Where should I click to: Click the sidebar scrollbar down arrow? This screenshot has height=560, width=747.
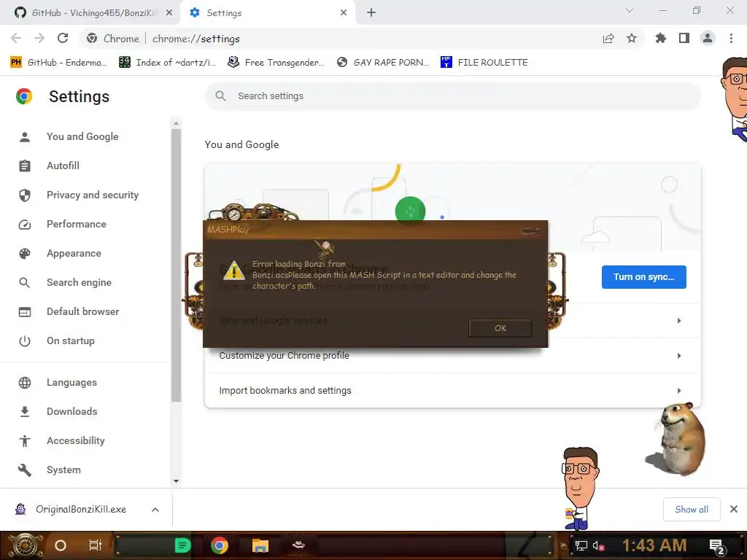point(177,481)
